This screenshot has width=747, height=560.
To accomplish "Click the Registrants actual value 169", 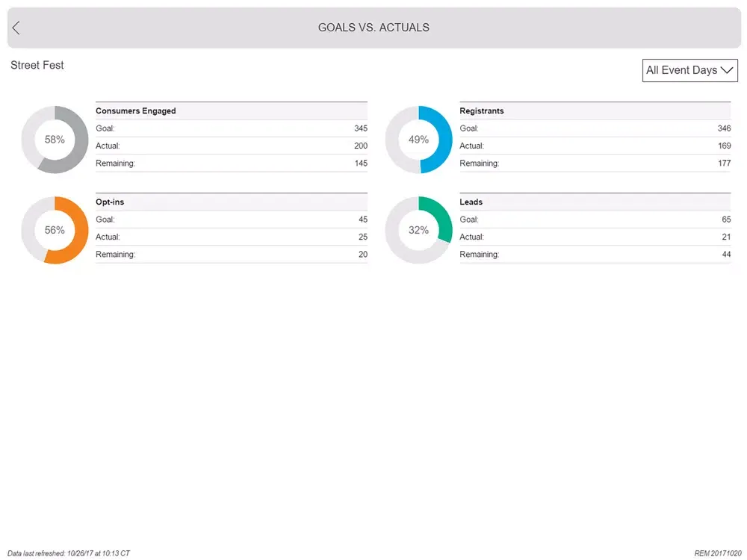I will (x=724, y=146).
